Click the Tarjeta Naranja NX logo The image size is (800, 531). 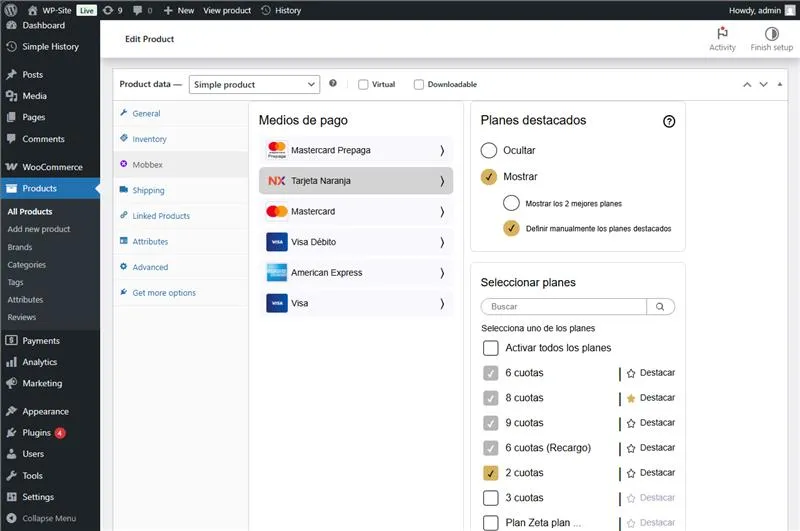click(277, 181)
